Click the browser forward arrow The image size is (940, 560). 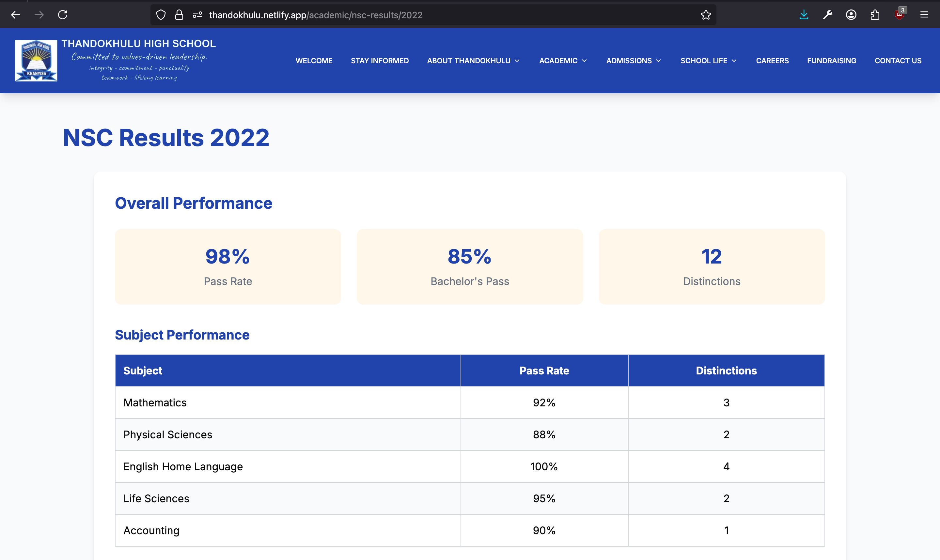click(39, 15)
